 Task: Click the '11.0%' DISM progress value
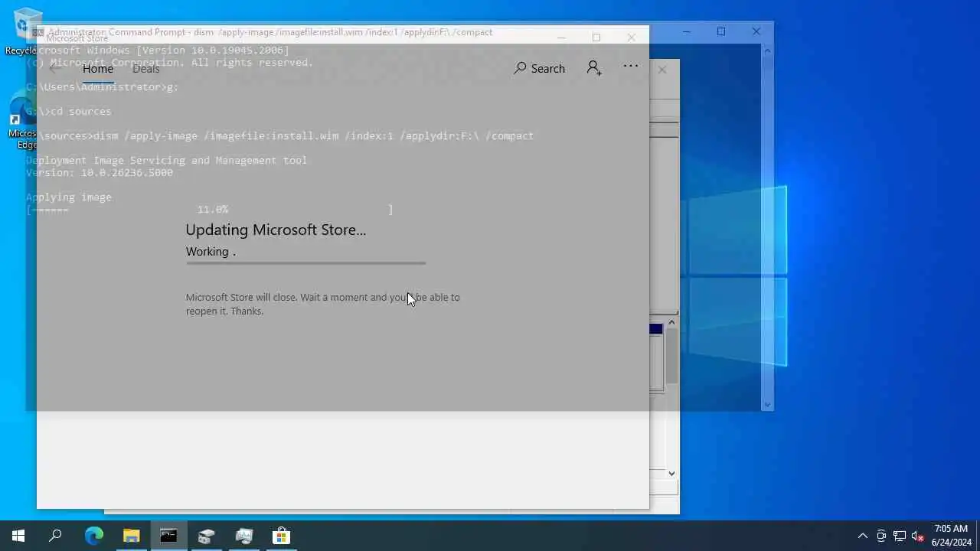(x=213, y=209)
